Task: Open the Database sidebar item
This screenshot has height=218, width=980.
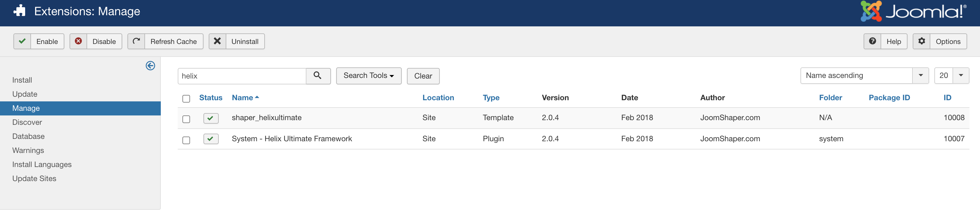Action: (28, 137)
